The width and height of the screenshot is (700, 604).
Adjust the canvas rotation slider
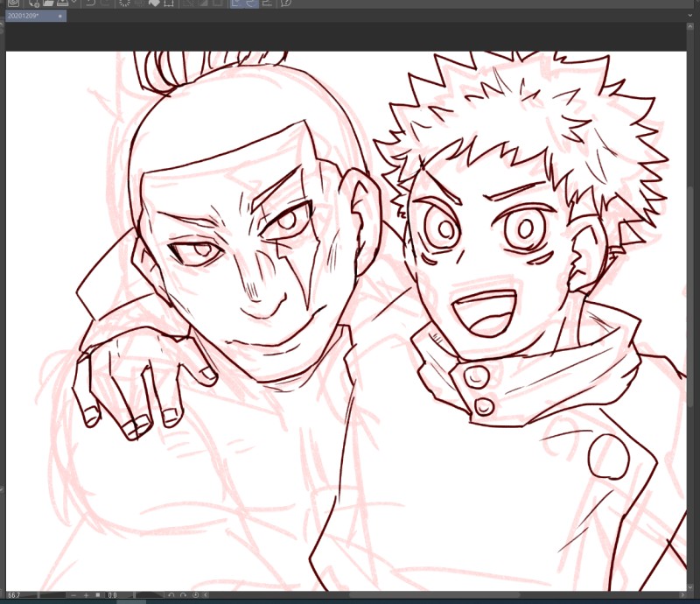click(x=149, y=595)
